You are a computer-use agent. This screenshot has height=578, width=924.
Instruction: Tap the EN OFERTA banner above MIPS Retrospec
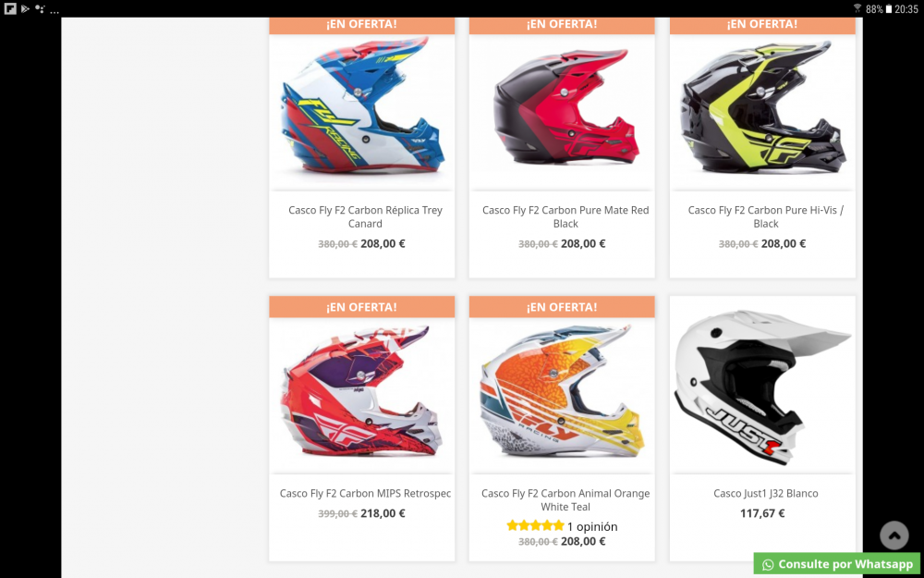(x=362, y=307)
